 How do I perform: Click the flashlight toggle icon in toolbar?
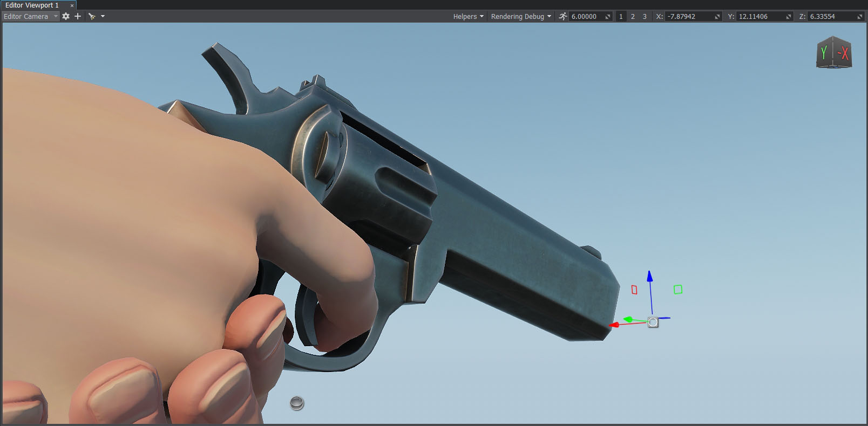(92, 16)
